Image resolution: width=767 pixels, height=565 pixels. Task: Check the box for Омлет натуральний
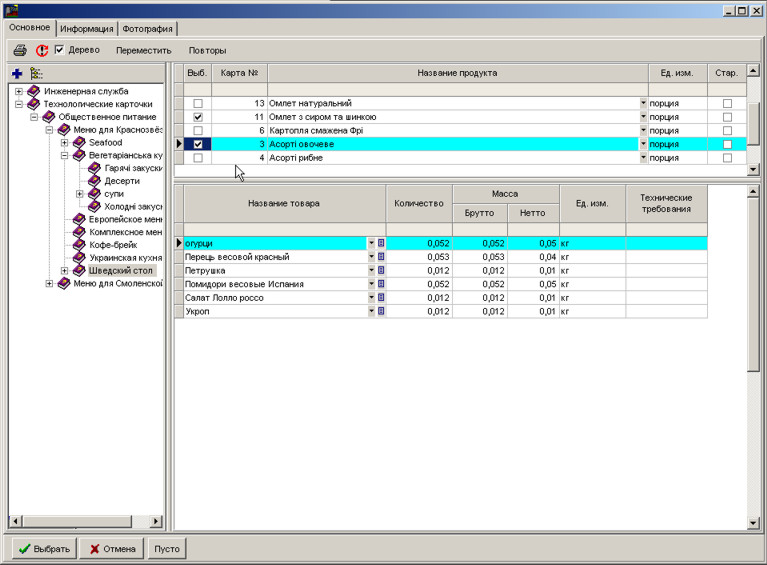point(197,104)
